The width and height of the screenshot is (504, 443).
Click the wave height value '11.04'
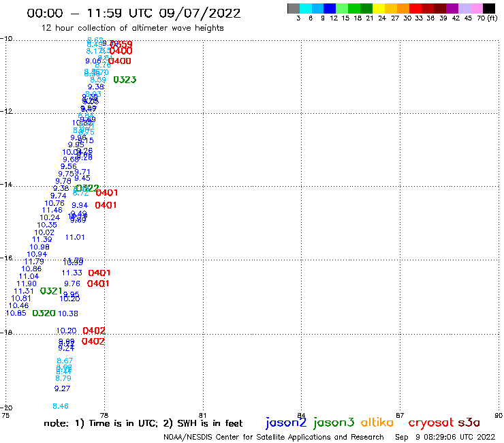(x=29, y=276)
